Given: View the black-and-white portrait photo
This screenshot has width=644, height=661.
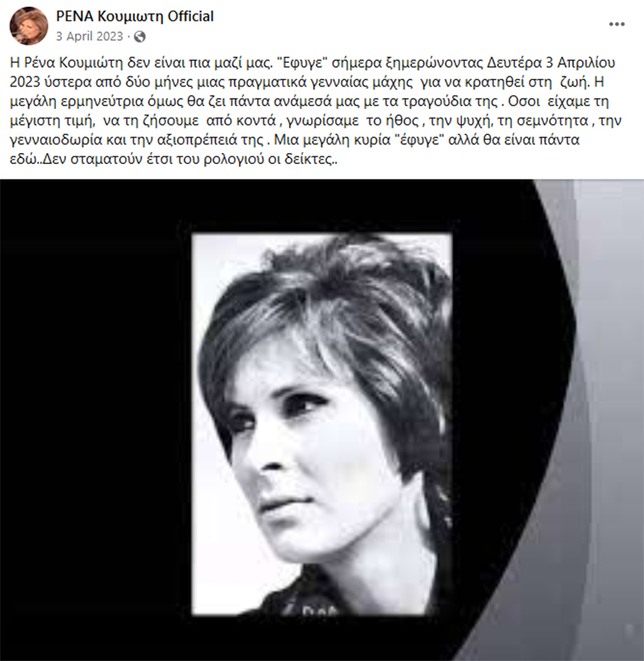Looking at the screenshot, I should click(322, 423).
